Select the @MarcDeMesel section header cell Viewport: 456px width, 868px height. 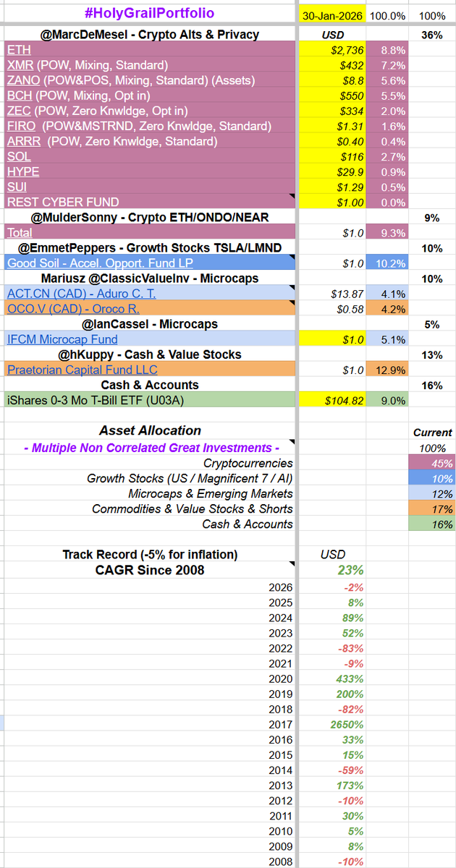click(x=151, y=34)
